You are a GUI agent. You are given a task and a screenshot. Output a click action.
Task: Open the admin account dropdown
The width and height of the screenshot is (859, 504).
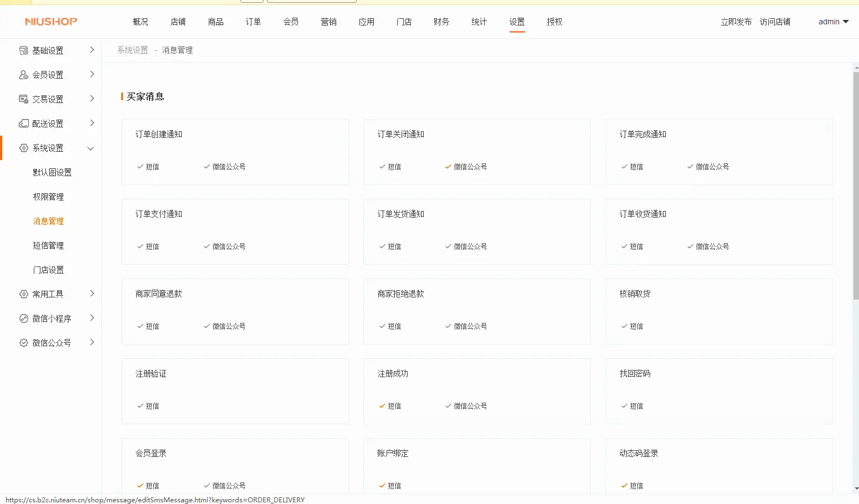coord(833,22)
